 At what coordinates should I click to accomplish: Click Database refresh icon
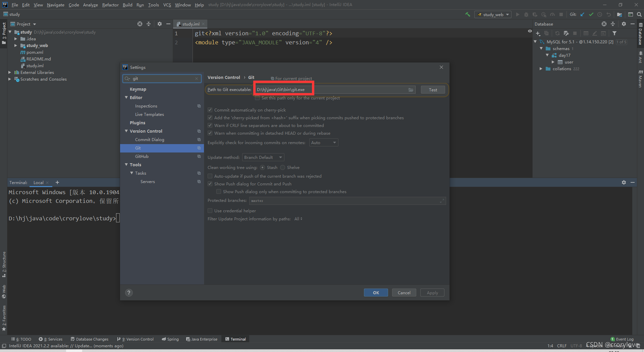pos(557,33)
